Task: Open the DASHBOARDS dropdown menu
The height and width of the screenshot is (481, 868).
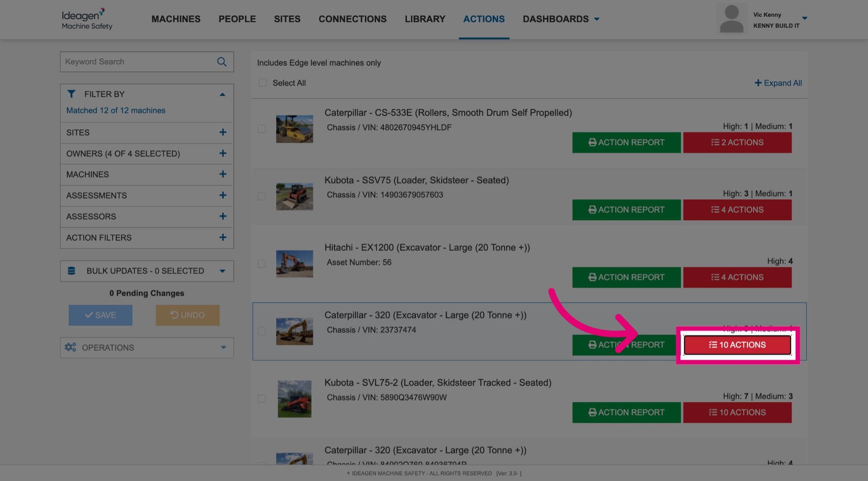Action: 561,19
